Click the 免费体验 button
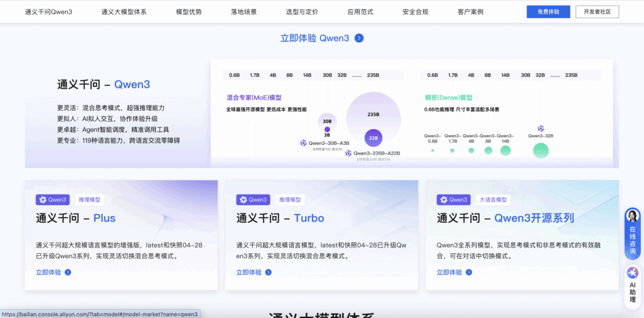The height and width of the screenshot is (318, 644). click(x=548, y=12)
